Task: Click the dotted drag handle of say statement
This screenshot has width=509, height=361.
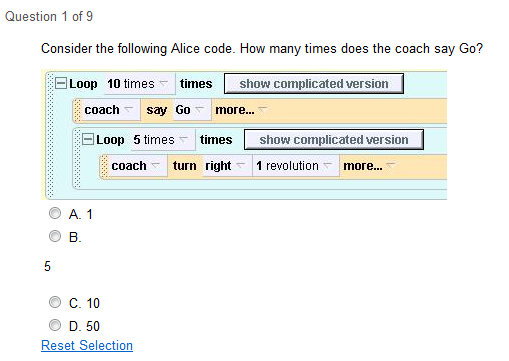Action: (x=77, y=110)
